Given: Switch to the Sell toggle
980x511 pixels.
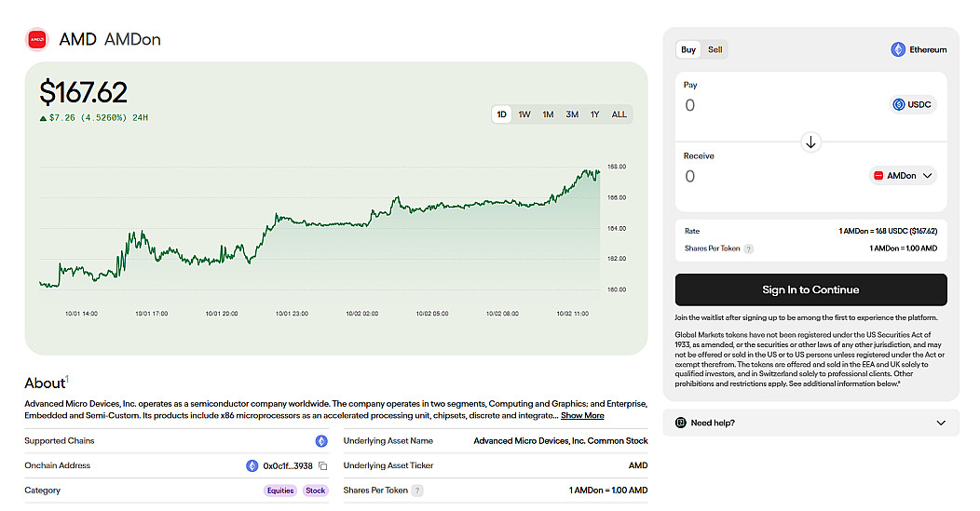Looking at the screenshot, I should pos(715,49).
